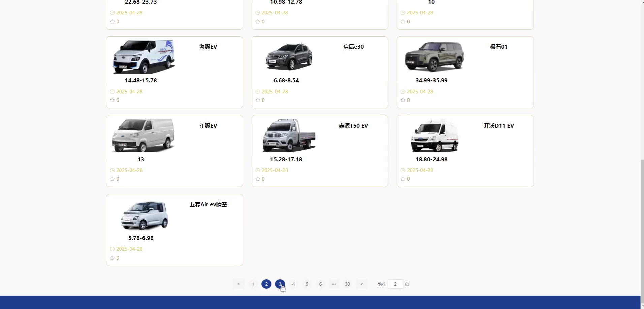The width and height of the screenshot is (644, 309).
Task: Click the clock icon on the 五菱Air ev晴空 card
Action: (112, 249)
